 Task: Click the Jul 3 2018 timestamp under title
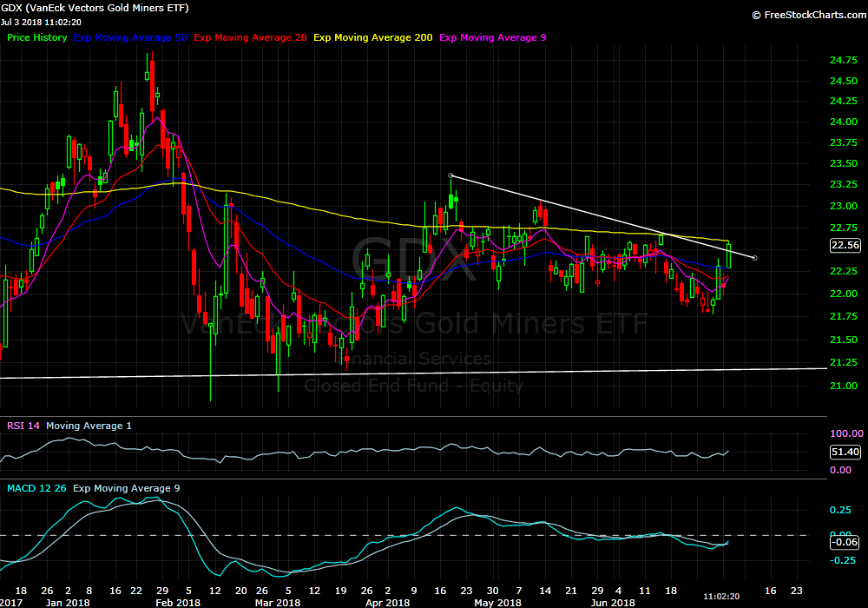point(42,22)
